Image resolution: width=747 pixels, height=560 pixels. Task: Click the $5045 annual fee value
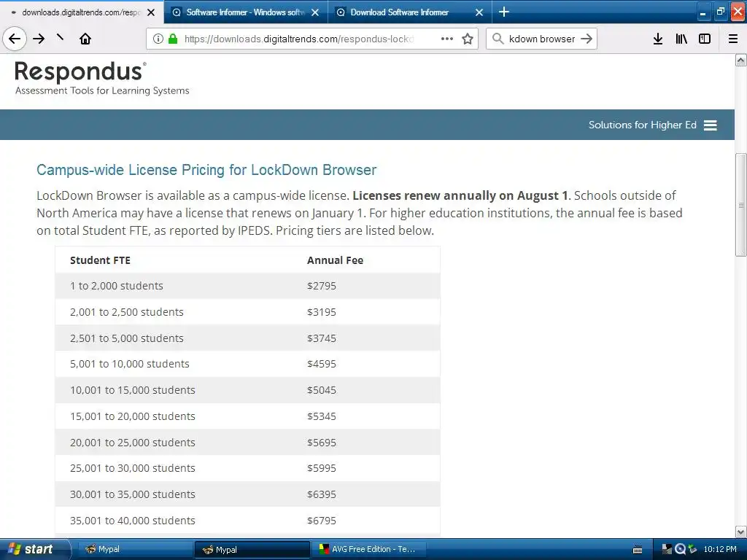coord(322,390)
